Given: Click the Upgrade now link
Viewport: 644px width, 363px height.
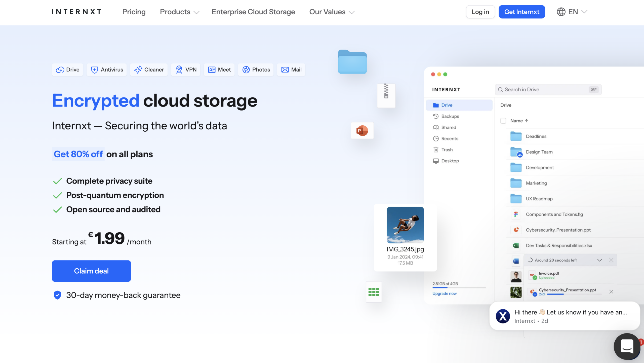Looking at the screenshot, I should pyautogui.click(x=445, y=294).
